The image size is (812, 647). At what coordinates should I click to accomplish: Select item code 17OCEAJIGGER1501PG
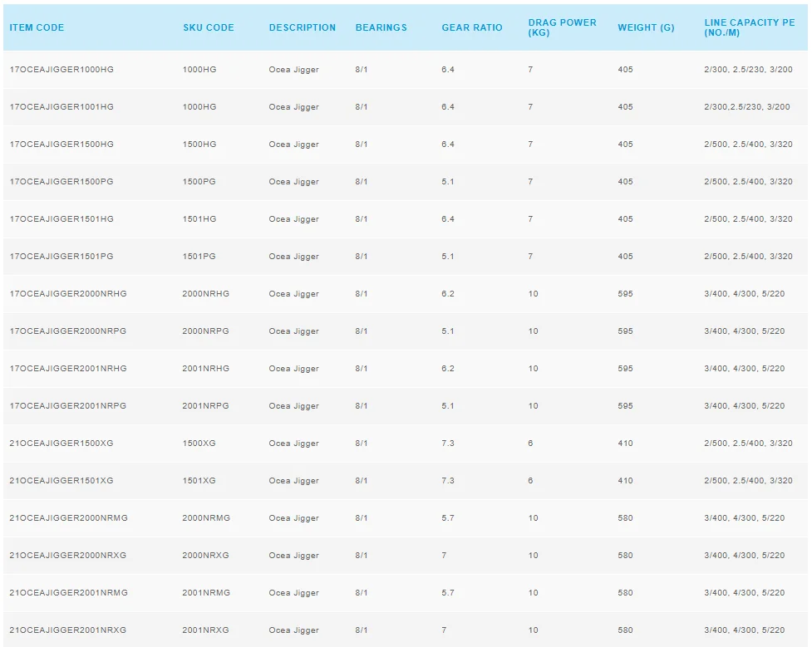62,256
